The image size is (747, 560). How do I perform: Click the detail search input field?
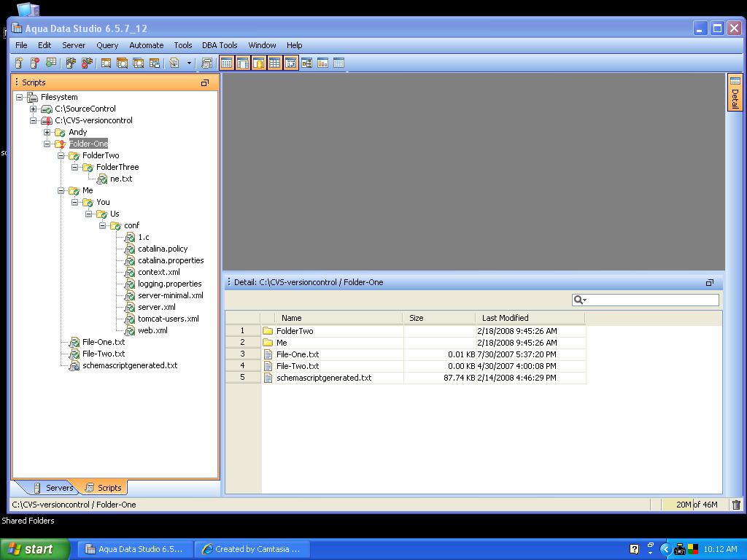[x=653, y=300]
